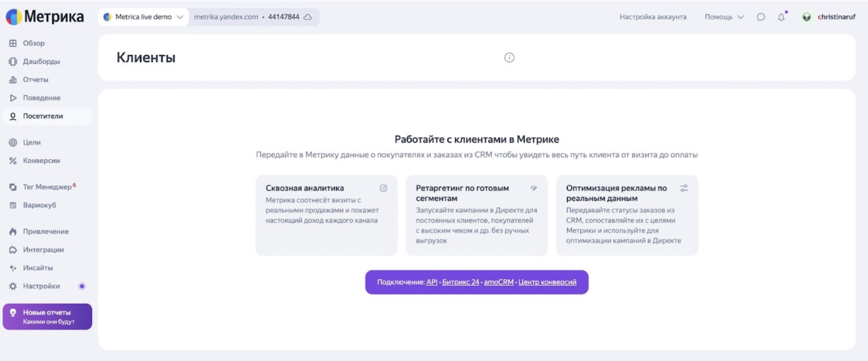Go to Конверсии section
868x361 pixels.
tap(41, 160)
